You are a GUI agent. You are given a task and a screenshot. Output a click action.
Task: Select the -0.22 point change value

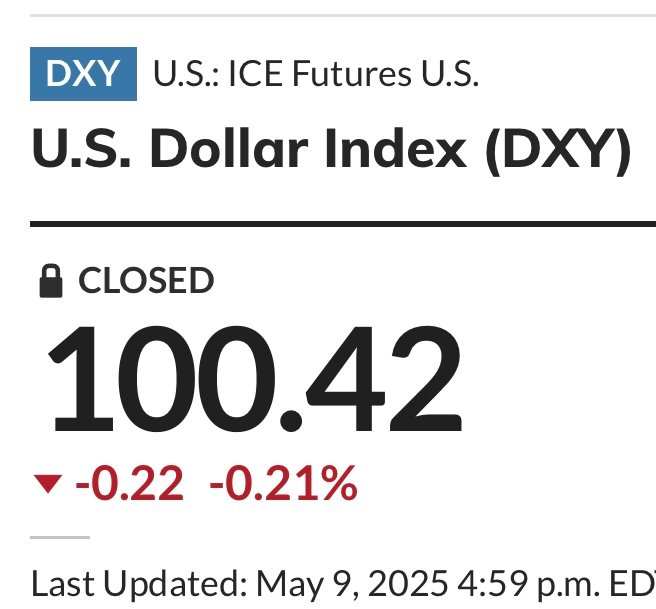(x=129, y=484)
